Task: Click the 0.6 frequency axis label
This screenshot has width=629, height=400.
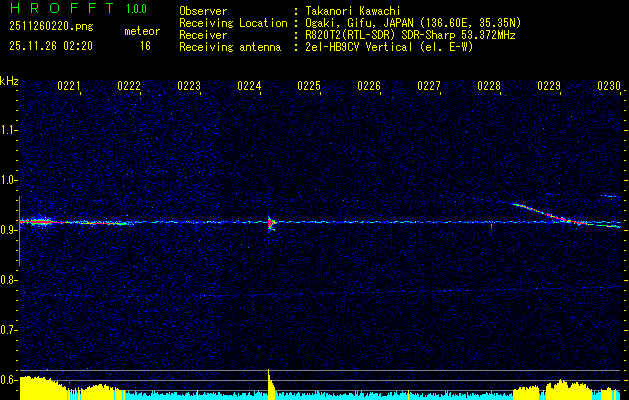Action: [x=8, y=380]
